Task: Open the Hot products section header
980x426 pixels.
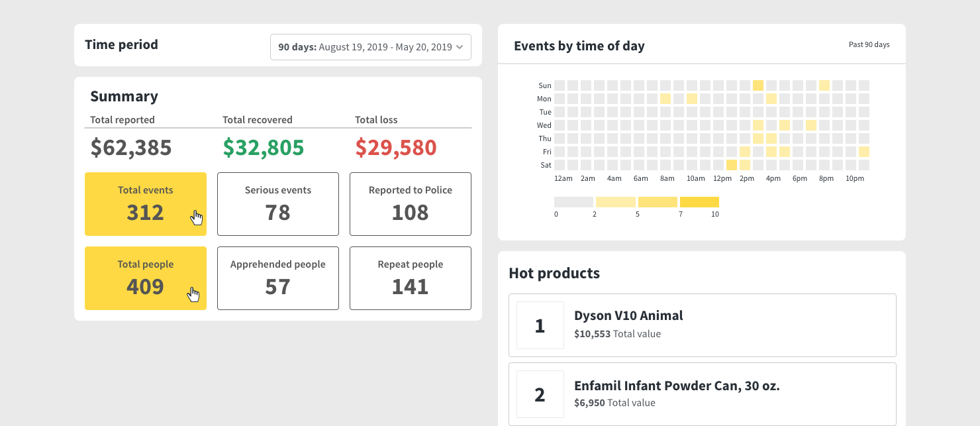Action: tap(554, 273)
